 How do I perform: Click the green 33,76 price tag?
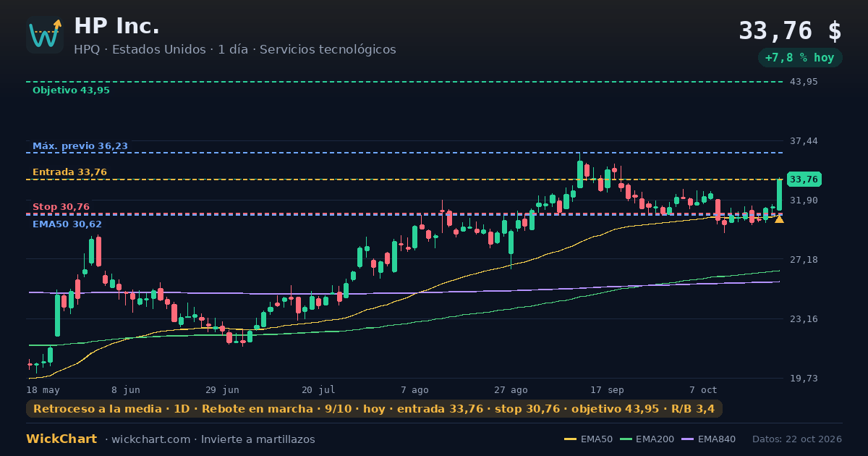coord(804,180)
